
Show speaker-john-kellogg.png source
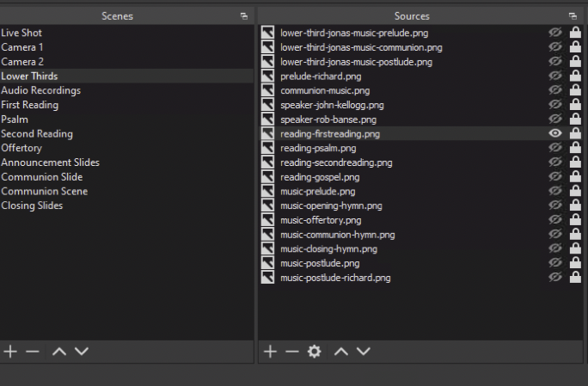(x=555, y=105)
